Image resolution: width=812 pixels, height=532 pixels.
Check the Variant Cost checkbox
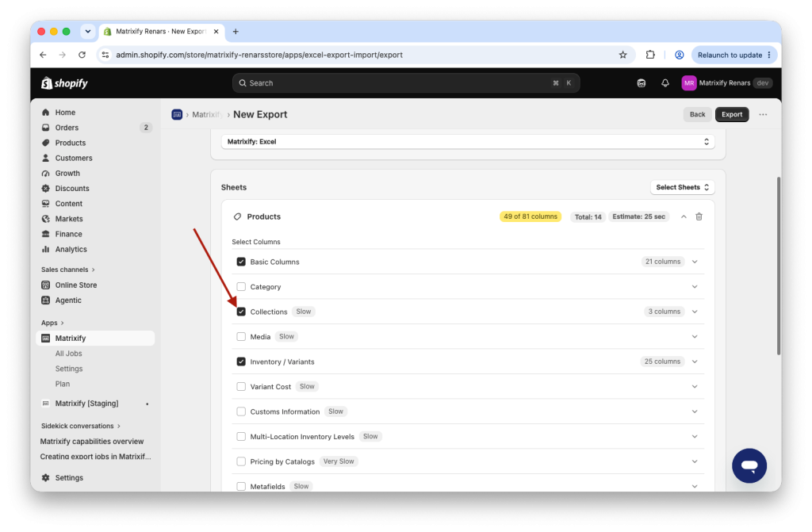click(x=241, y=386)
